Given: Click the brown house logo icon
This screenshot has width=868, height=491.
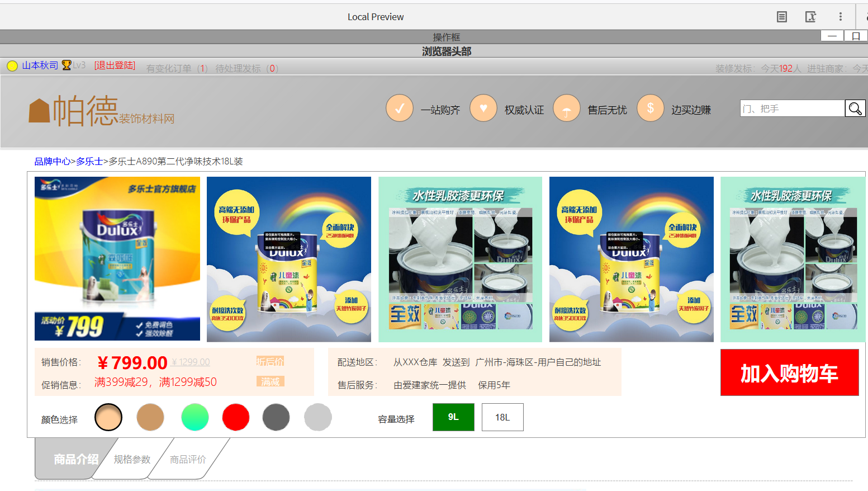Looking at the screenshot, I should tap(39, 111).
